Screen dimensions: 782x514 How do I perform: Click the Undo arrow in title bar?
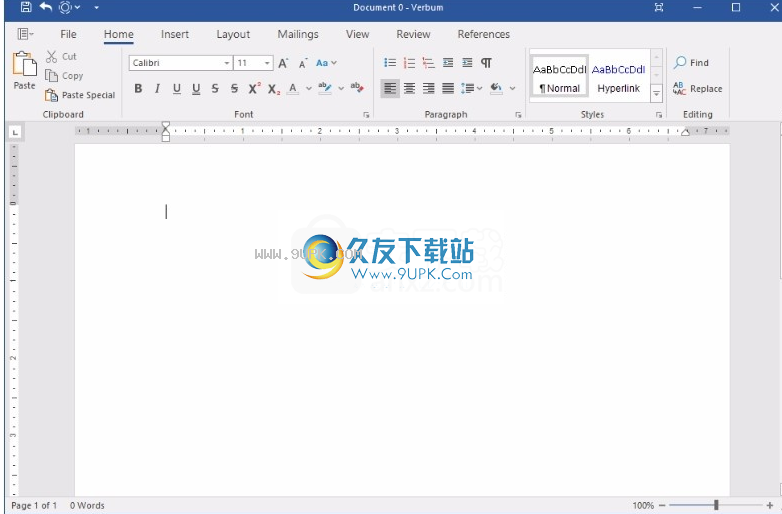pyautogui.click(x=46, y=7)
